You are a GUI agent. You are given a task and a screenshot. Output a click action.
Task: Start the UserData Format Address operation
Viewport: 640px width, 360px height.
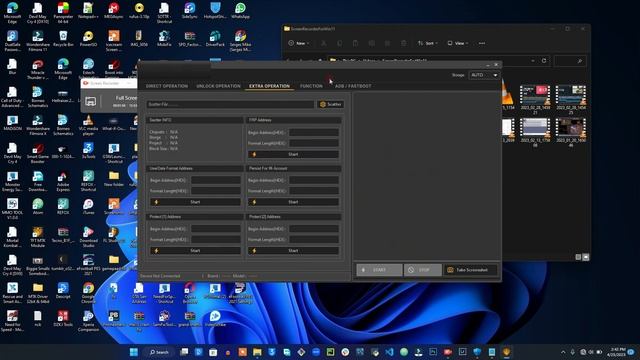195,202
